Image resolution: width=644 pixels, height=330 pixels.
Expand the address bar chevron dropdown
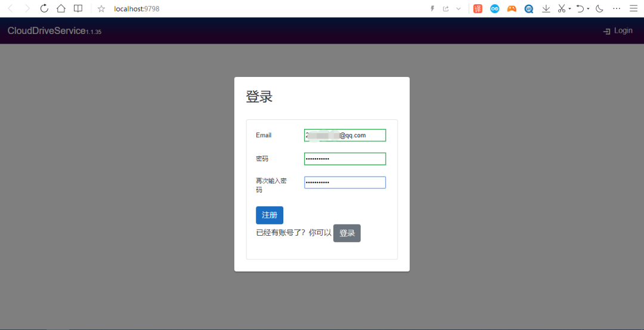459,9
